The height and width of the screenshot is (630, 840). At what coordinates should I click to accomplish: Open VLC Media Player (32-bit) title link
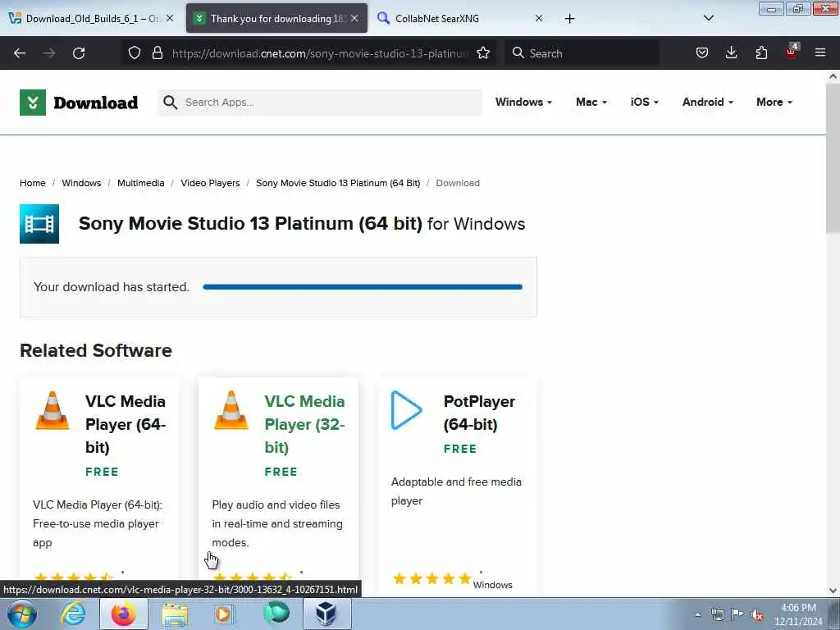(304, 424)
